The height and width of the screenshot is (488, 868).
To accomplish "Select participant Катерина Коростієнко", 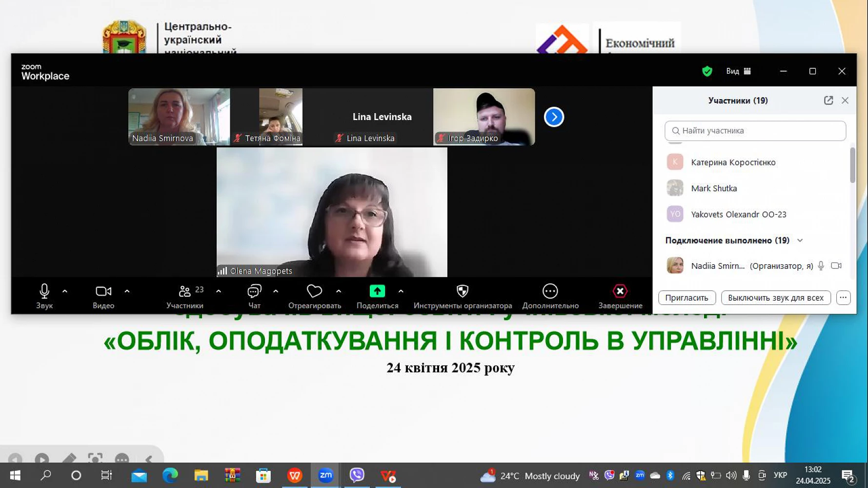I will coord(755,162).
